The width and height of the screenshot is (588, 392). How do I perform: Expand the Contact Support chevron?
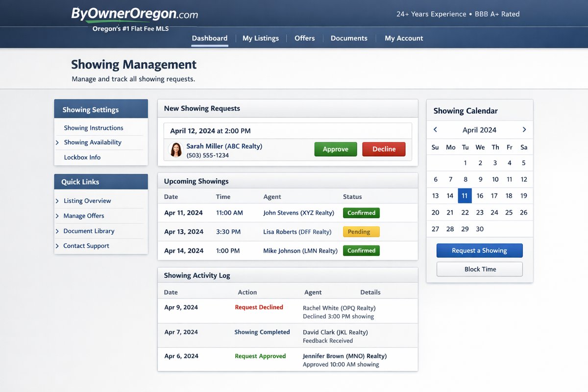pos(57,245)
